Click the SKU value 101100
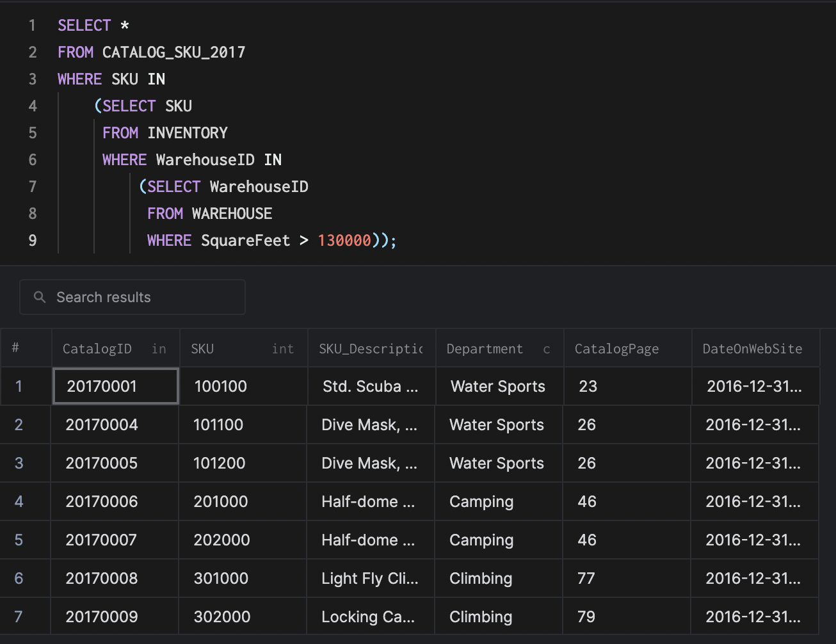Viewport: 836px width, 644px height. [218, 425]
